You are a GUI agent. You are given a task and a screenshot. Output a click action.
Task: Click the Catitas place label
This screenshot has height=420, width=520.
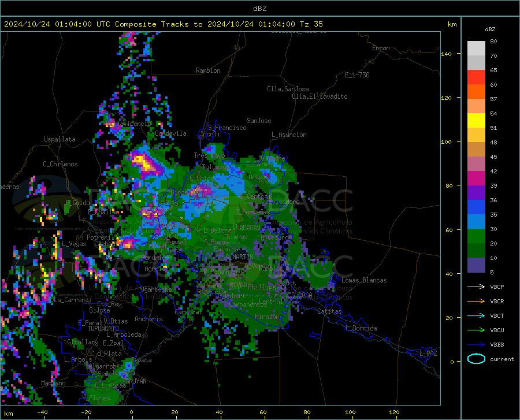pos(330,311)
